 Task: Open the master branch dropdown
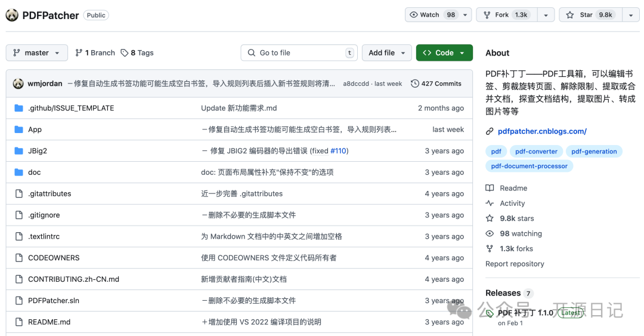pyautogui.click(x=37, y=53)
